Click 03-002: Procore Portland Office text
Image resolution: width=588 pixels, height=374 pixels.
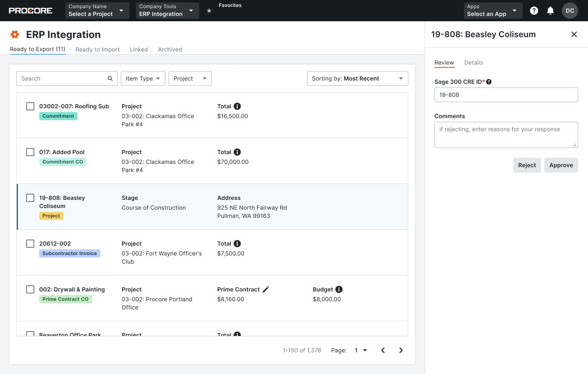coord(157,303)
